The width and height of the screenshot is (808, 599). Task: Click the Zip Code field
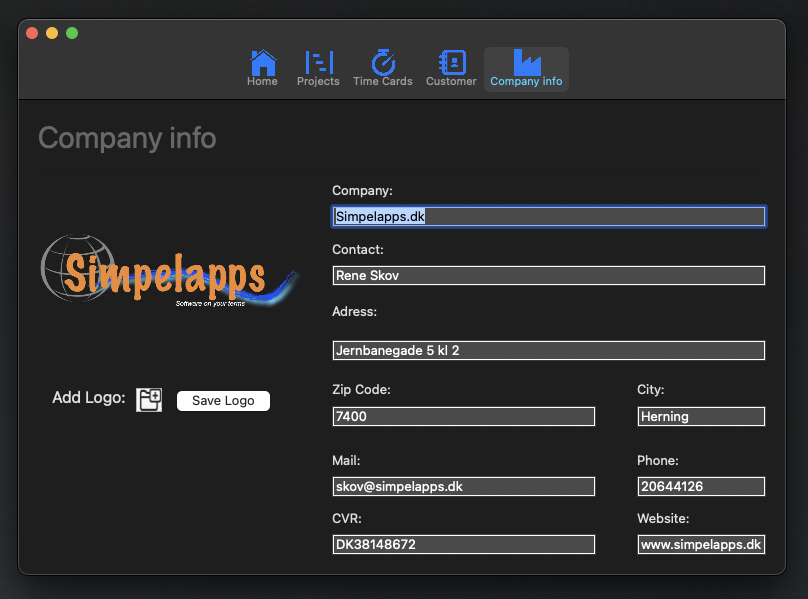pos(464,417)
